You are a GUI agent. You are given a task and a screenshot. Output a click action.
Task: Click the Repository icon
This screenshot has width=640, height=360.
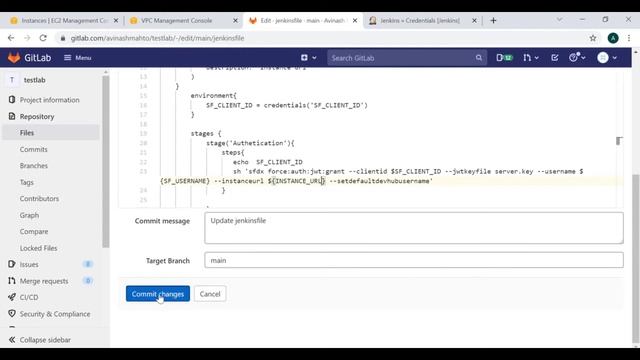tap(12, 116)
